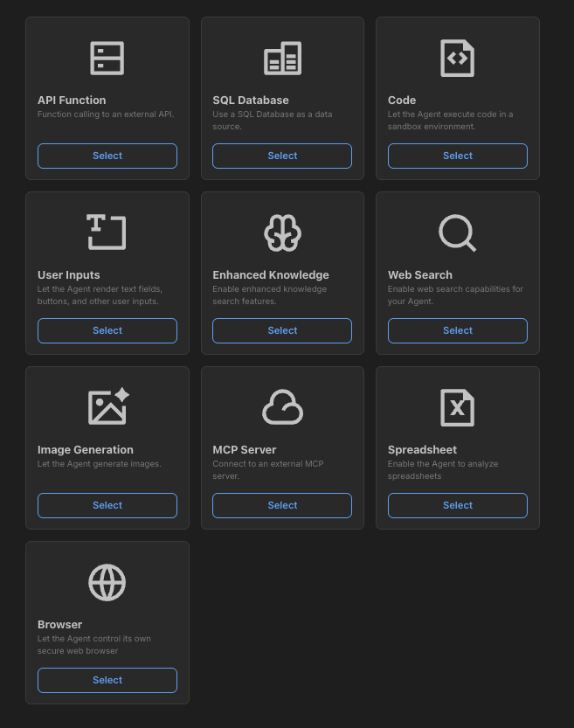Click "Let the Agent control its own" description
The height and width of the screenshot is (728, 574).
click(94, 644)
